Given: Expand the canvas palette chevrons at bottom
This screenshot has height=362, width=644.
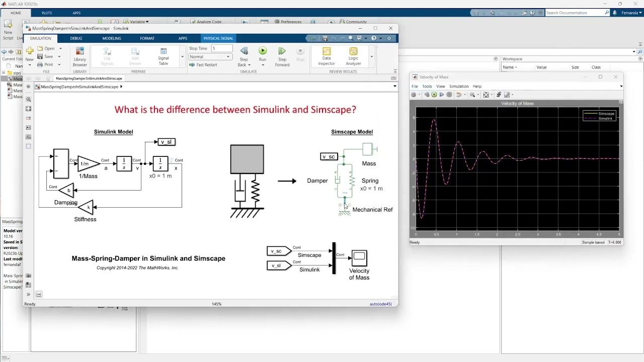Looking at the screenshot, I should coord(28,295).
